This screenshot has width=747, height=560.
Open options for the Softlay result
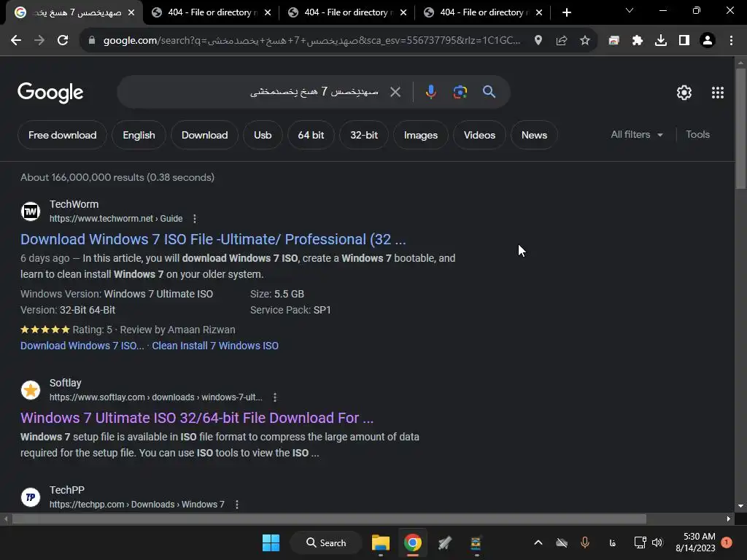tap(275, 397)
